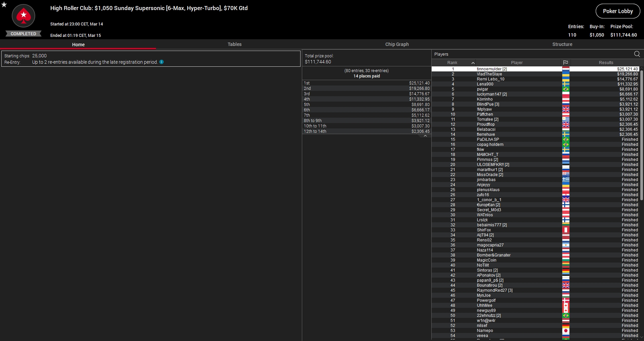Return to the Poker Lobby

618,11
